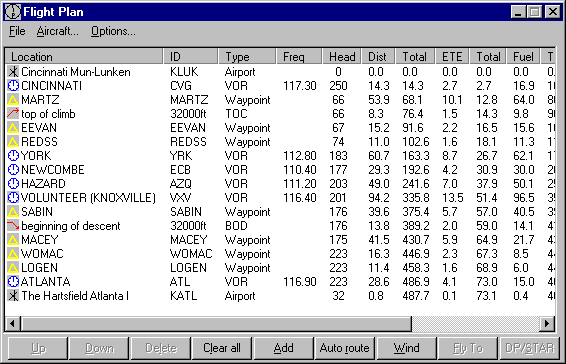
Task: Click the Freq column header
Action: pyautogui.click(x=299, y=57)
